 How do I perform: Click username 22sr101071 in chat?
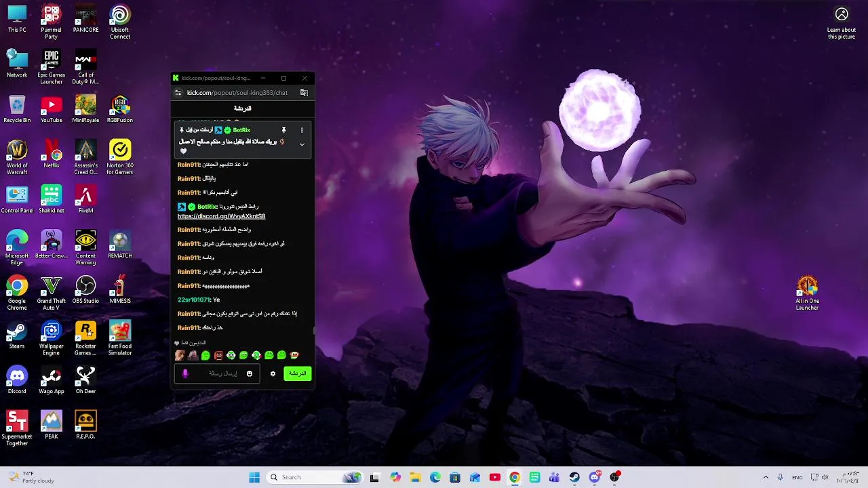pos(194,300)
